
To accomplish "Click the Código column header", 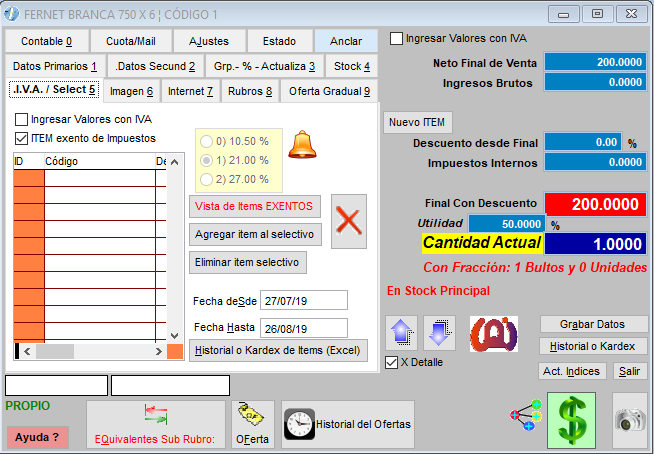I will coord(100,161).
